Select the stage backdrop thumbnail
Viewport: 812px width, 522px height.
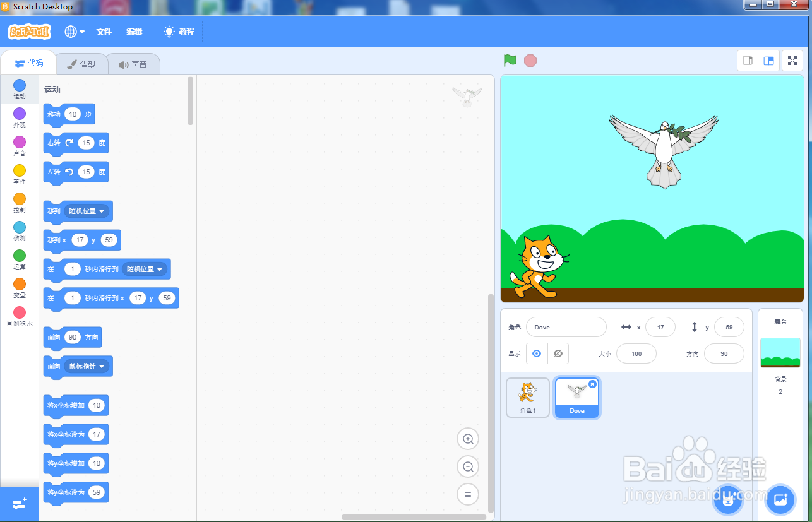tap(780, 352)
